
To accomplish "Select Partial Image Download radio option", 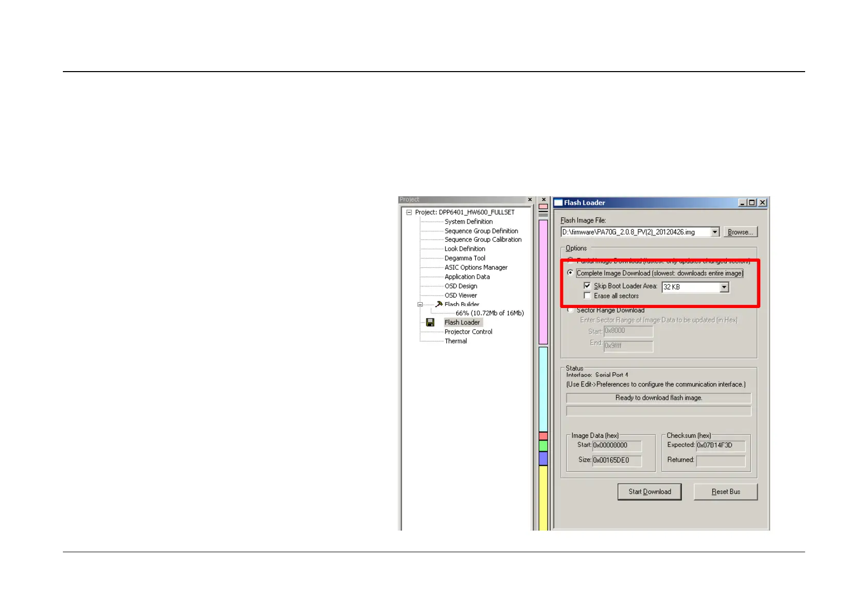I will pos(570,260).
